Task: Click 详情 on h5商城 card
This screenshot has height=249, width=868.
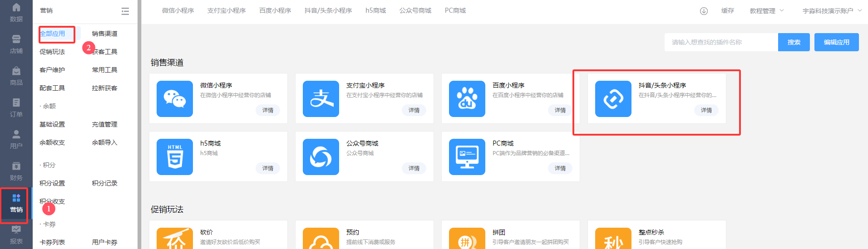Action: [268, 168]
